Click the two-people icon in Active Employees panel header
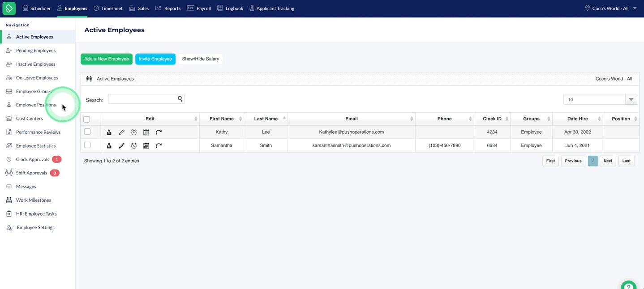 coord(89,79)
